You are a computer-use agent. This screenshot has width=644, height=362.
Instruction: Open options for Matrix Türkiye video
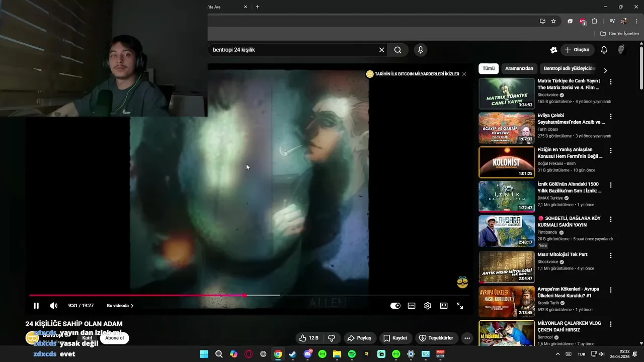coord(611,82)
